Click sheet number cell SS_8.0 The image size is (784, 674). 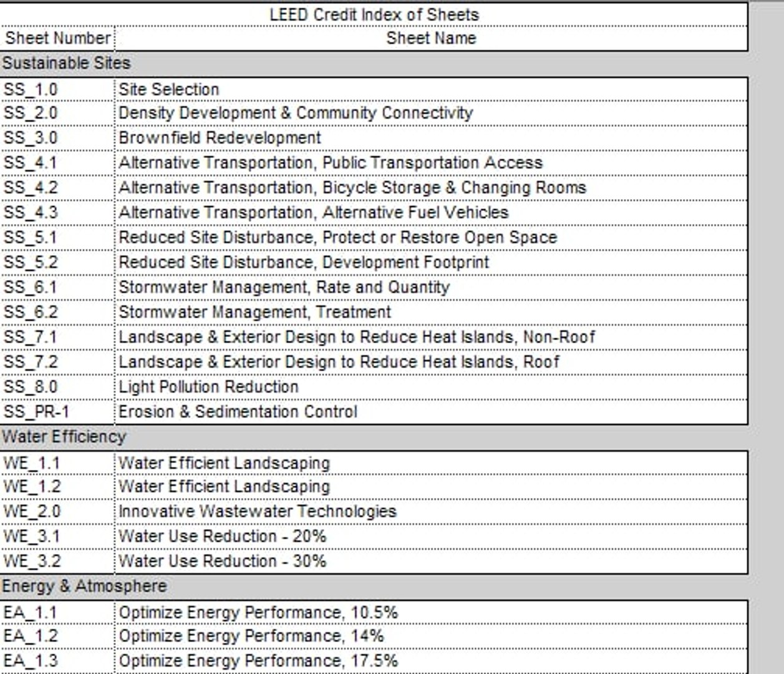point(58,387)
